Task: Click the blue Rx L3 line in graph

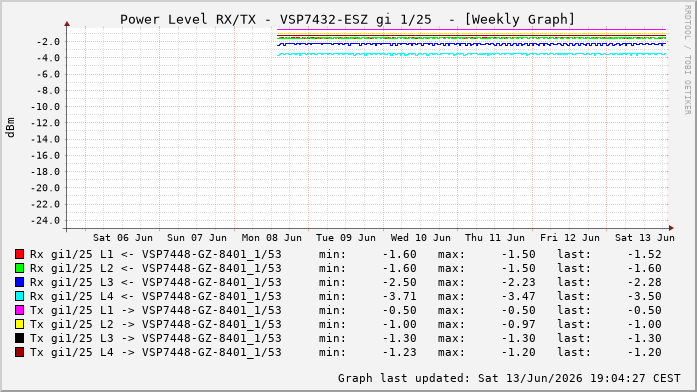Action: (471, 44)
